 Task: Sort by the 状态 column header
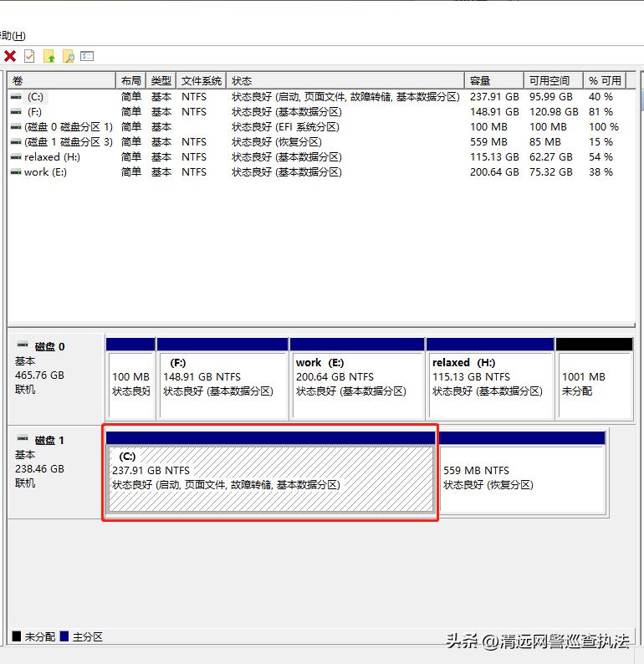(x=345, y=80)
